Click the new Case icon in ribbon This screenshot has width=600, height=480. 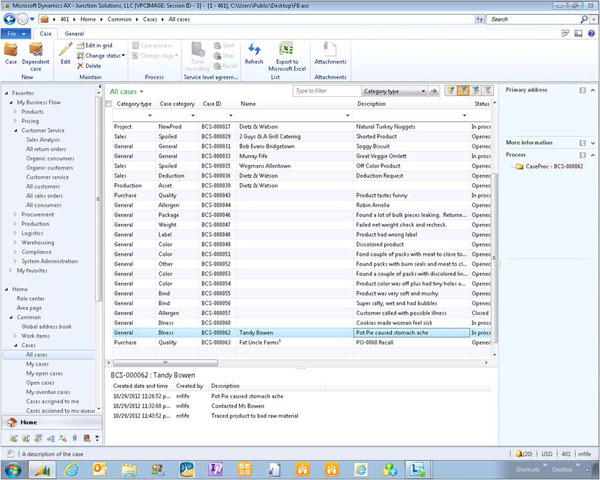point(11,51)
